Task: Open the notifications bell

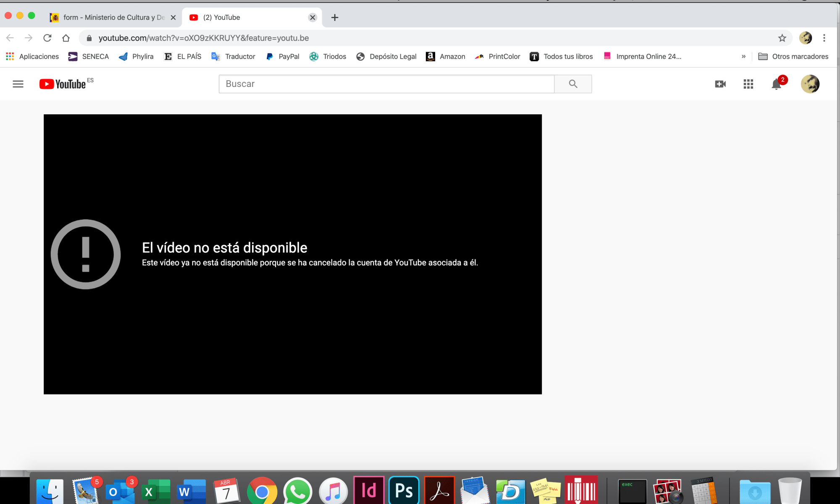Action: coord(776,84)
